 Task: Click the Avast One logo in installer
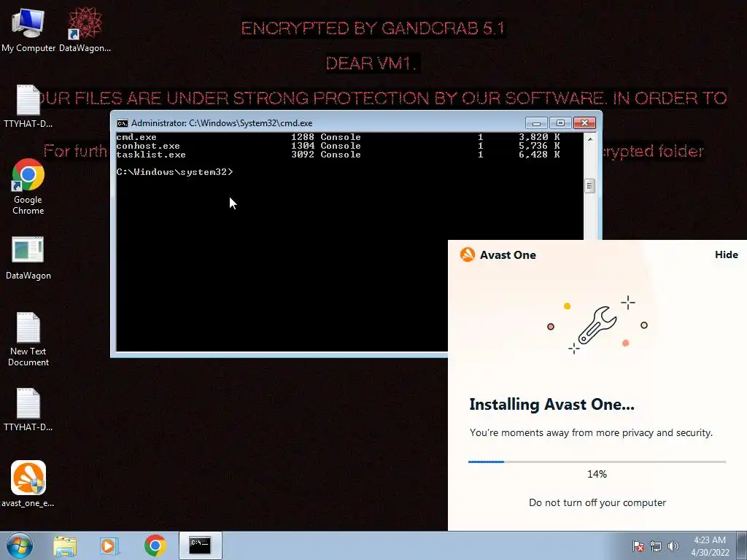pyautogui.click(x=468, y=254)
